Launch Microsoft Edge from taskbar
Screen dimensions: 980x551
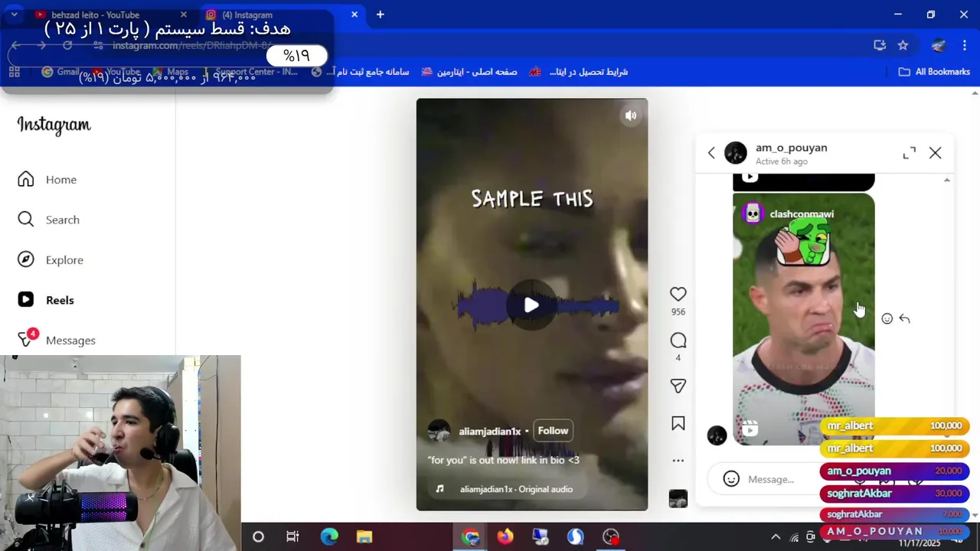point(329,536)
